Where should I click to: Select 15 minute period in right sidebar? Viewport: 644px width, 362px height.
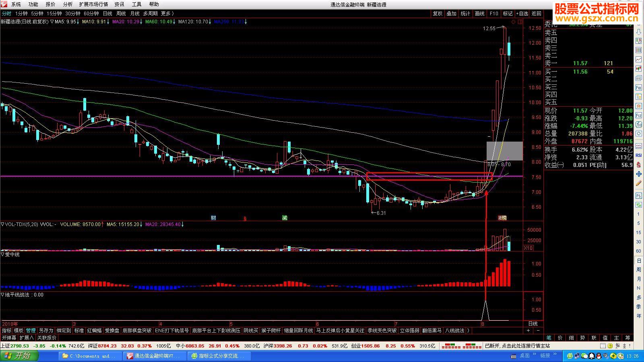click(639, 232)
